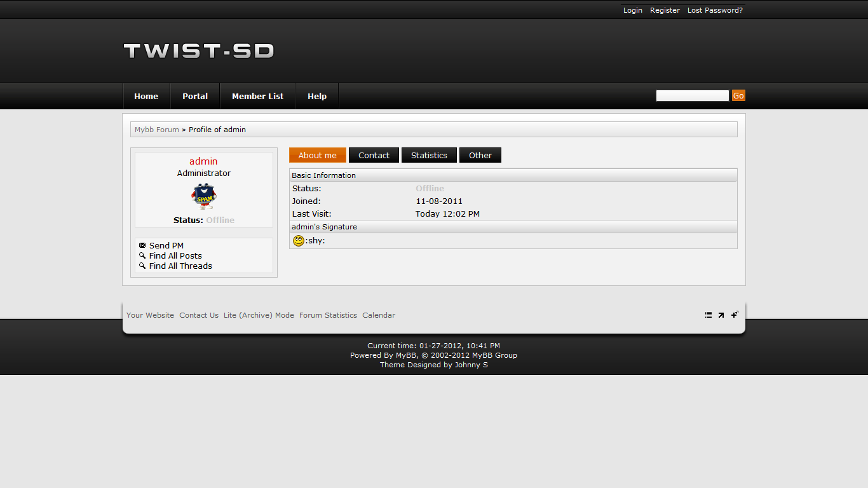Click the magnifier icon beside Find All Threads
Viewport: 868px width, 488px height.
coord(142,266)
